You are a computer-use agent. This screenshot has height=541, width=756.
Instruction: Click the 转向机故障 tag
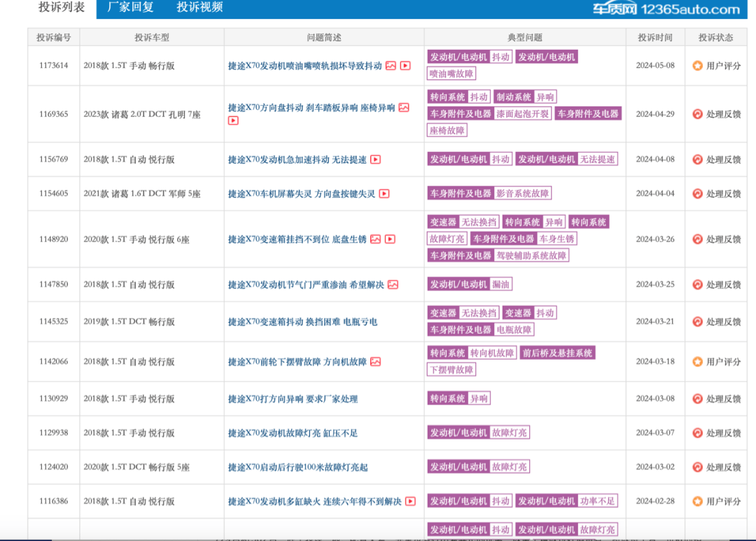(492, 353)
